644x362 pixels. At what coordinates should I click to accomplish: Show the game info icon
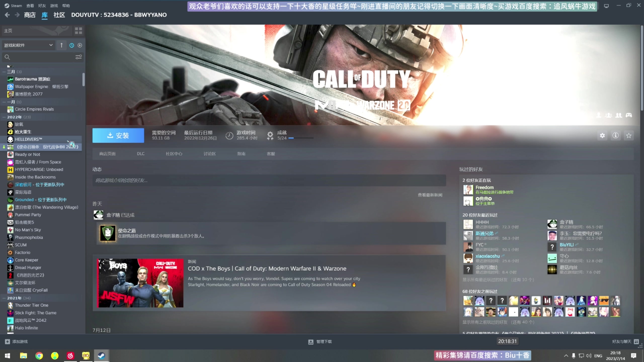(616, 136)
